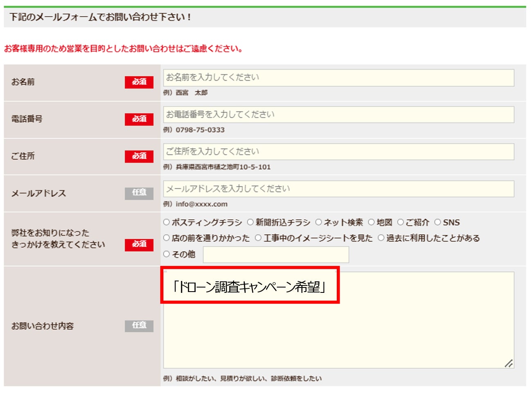
Task: Choose the ご紹介 radio option
Action: (x=401, y=222)
